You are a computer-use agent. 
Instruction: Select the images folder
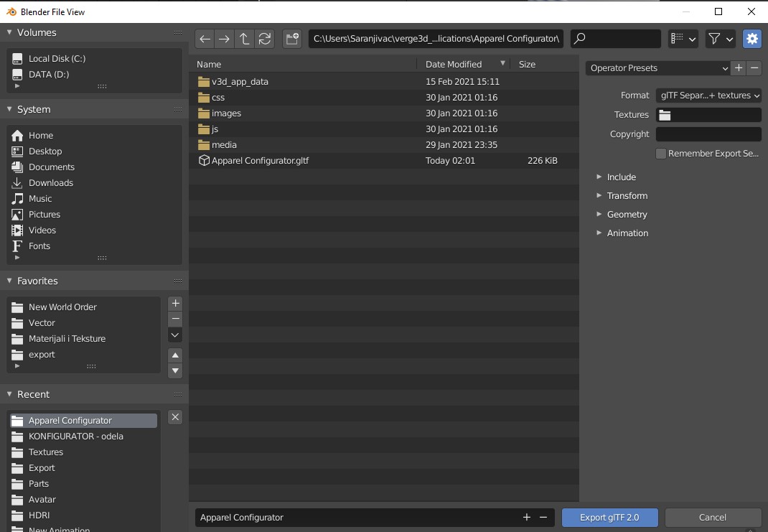pyautogui.click(x=384, y=113)
